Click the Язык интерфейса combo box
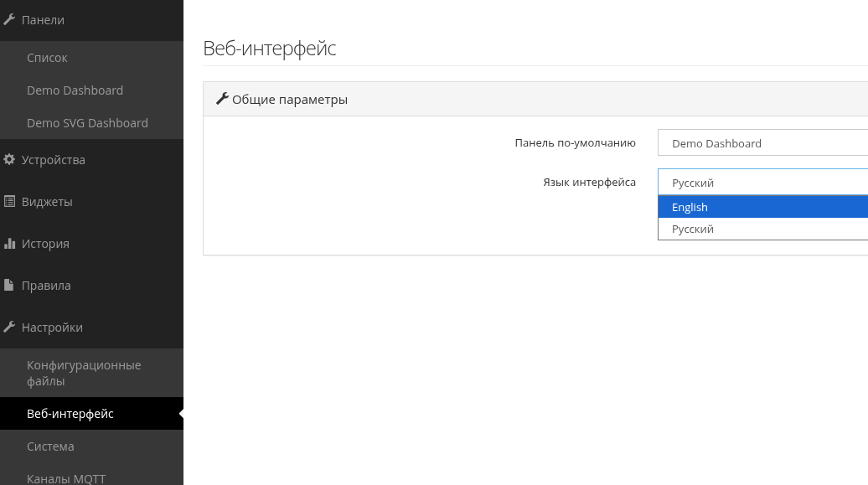 pyautogui.click(x=762, y=182)
